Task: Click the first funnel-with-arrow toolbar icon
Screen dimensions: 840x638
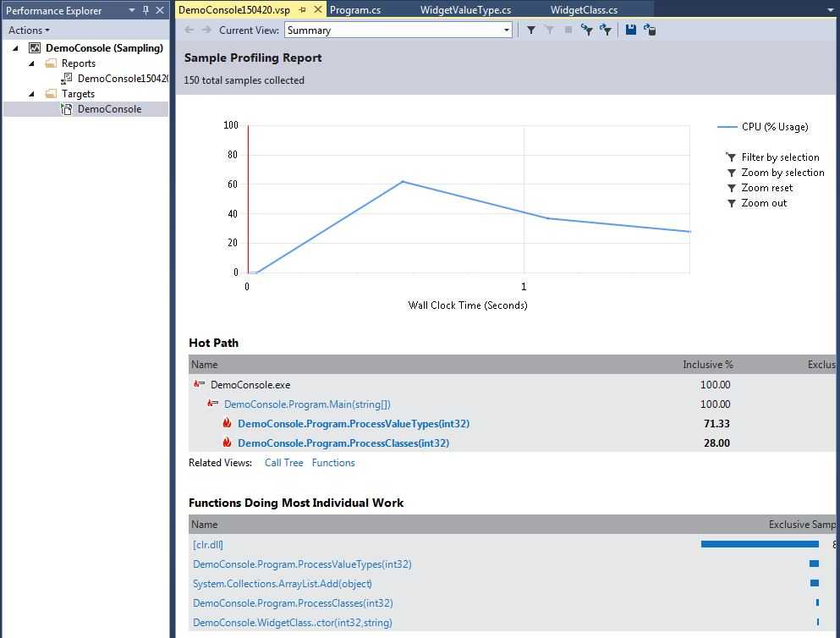Action: [587, 30]
